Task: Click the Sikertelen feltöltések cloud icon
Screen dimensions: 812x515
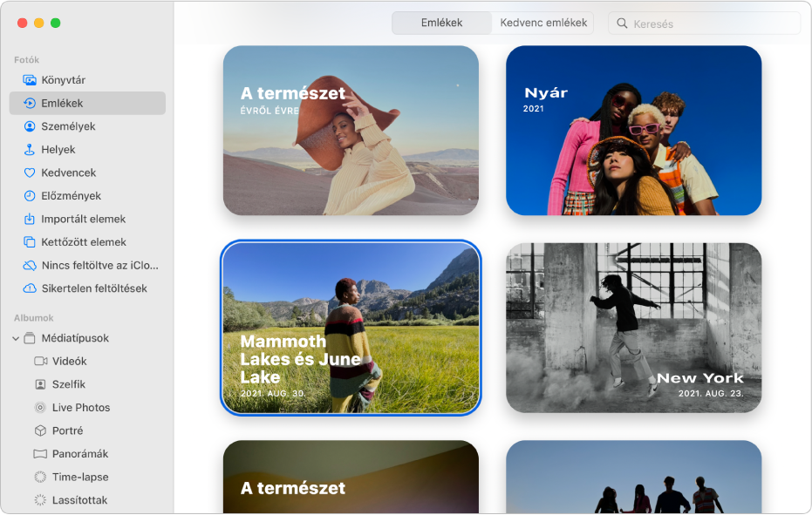Action: click(x=30, y=288)
